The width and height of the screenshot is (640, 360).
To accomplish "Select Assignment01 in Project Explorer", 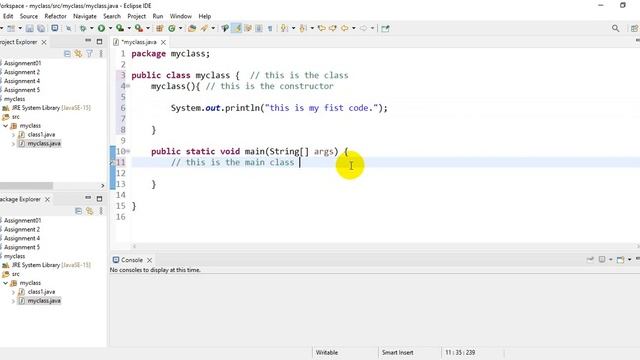I will pyautogui.click(x=22, y=63).
